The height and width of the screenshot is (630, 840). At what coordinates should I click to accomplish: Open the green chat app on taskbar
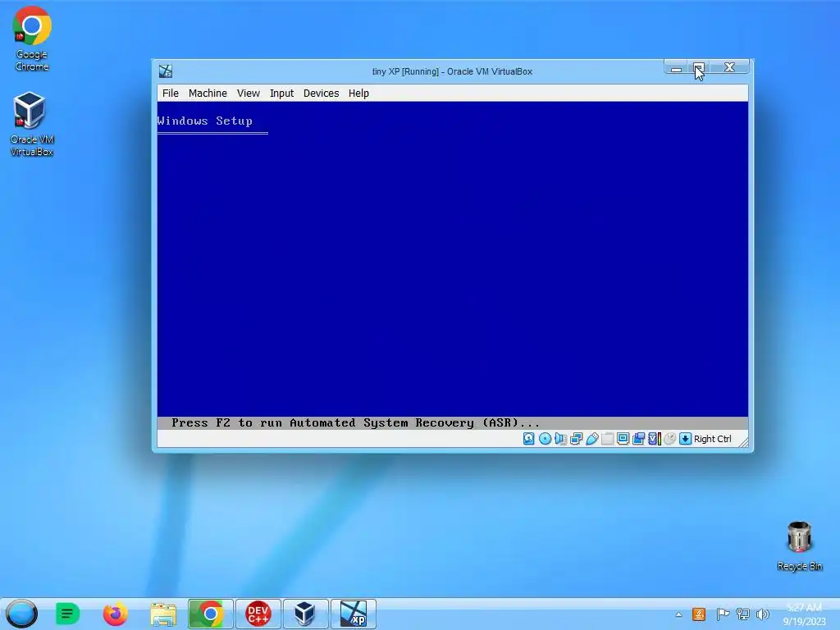67,614
